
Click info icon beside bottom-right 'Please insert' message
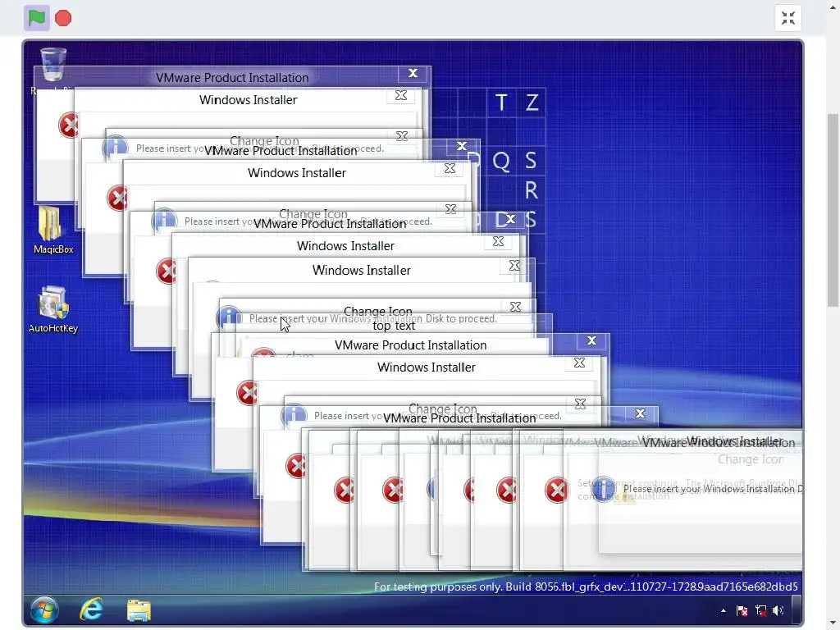coord(603,489)
